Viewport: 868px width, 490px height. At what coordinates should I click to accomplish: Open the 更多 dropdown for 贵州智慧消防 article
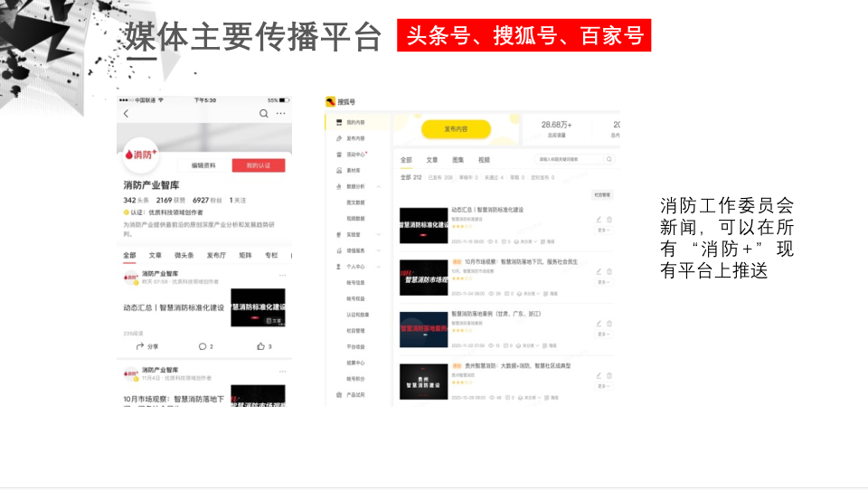(603, 386)
